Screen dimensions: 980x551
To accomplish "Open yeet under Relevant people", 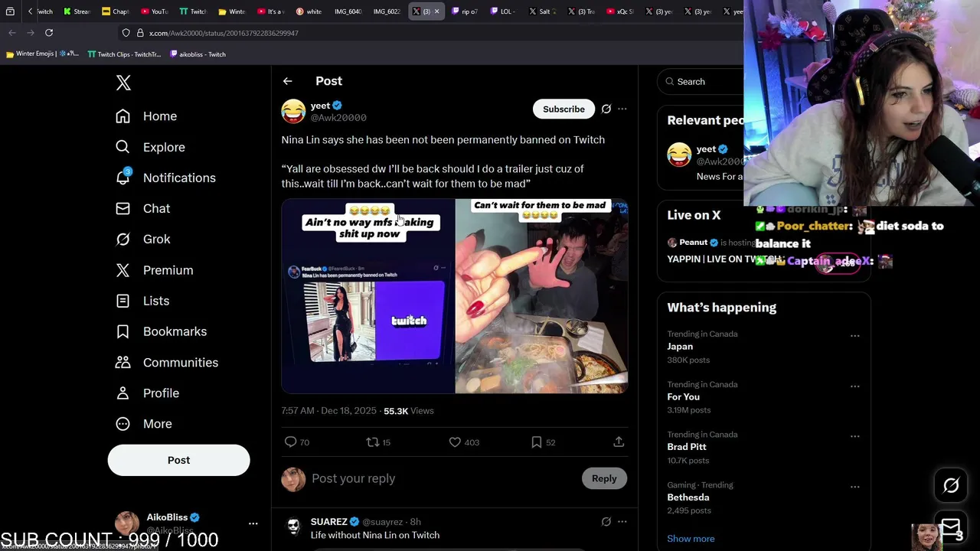I will click(706, 149).
